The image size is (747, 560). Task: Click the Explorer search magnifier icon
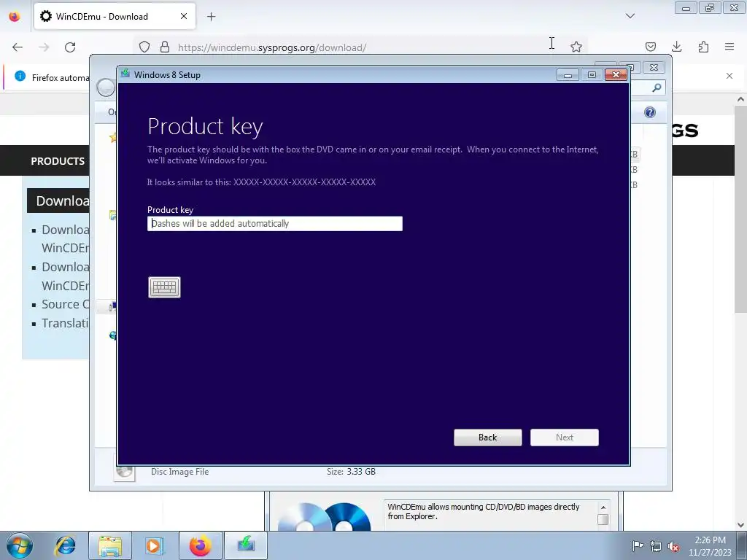tap(657, 87)
